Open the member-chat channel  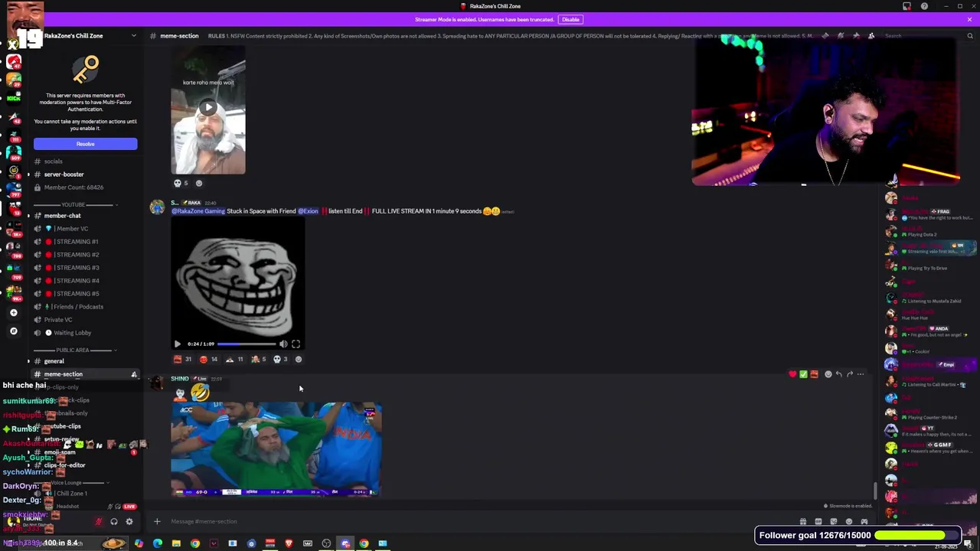click(x=85, y=216)
